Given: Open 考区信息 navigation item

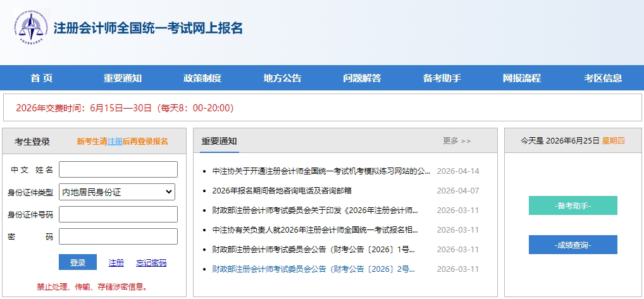Looking at the screenshot, I should click(x=603, y=78).
